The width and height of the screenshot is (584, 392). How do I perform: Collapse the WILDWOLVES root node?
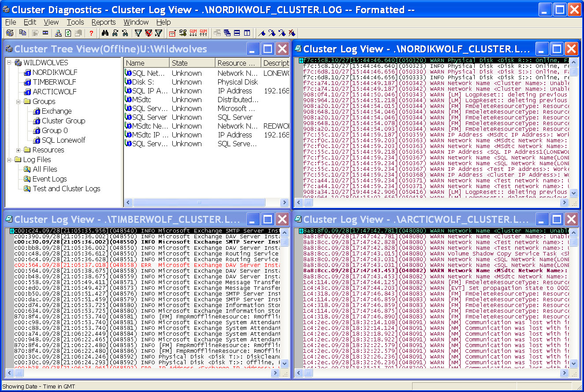click(x=9, y=63)
